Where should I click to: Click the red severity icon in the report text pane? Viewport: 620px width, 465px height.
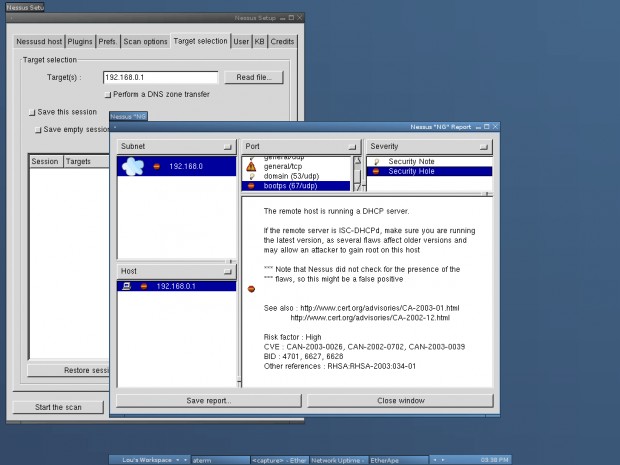pyautogui.click(x=251, y=289)
